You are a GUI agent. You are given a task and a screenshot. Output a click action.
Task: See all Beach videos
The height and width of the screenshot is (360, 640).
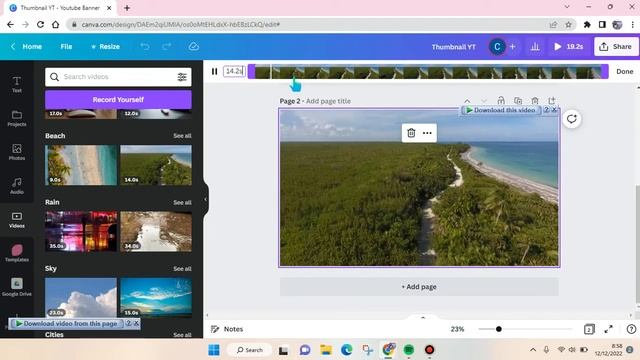182,136
